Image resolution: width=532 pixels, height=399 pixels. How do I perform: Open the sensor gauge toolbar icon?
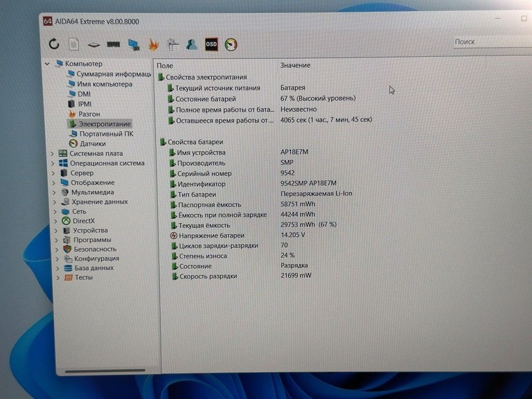coord(231,44)
